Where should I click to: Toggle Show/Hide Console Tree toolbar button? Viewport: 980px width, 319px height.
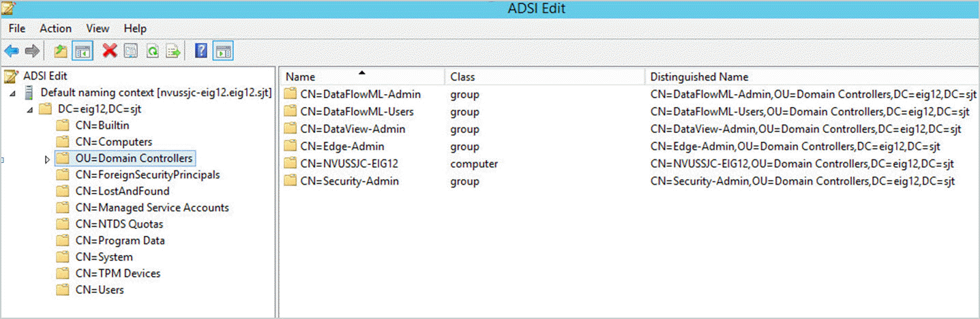pos(83,51)
